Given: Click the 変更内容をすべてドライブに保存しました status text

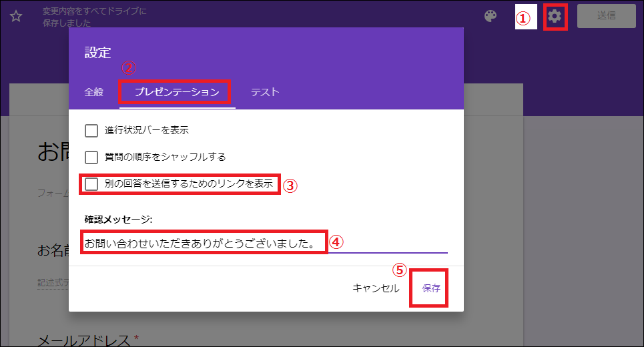Looking at the screenshot, I should [x=95, y=17].
